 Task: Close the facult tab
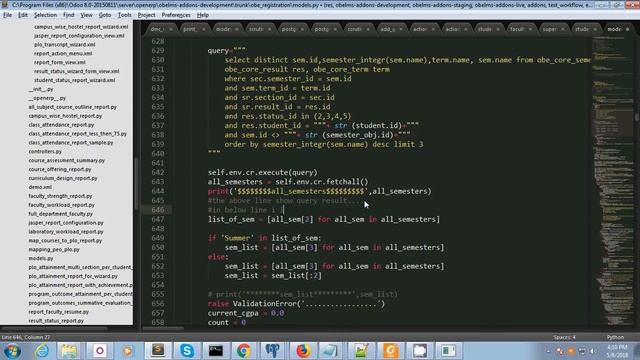point(530,29)
